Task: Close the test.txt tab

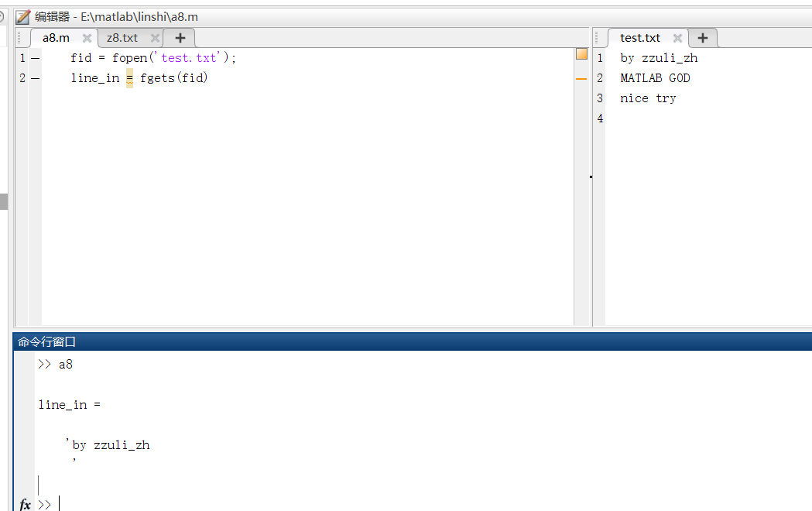Action: pyautogui.click(x=677, y=38)
